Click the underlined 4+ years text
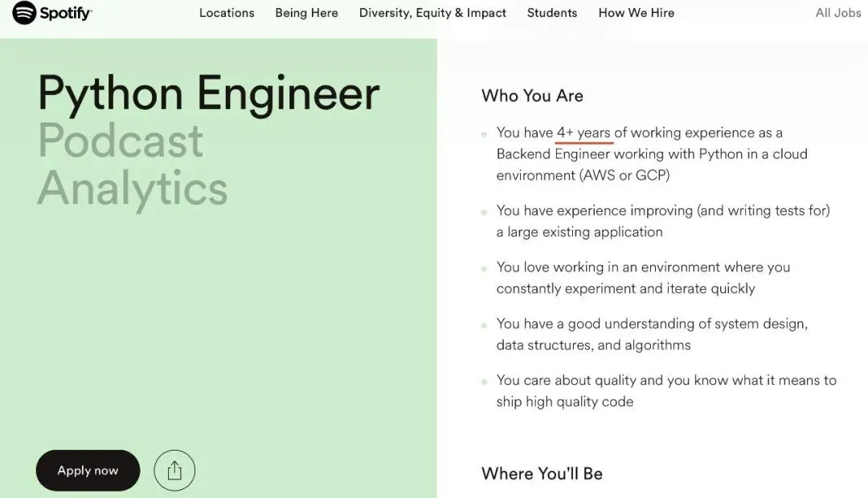 pyautogui.click(x=583, y=133)
